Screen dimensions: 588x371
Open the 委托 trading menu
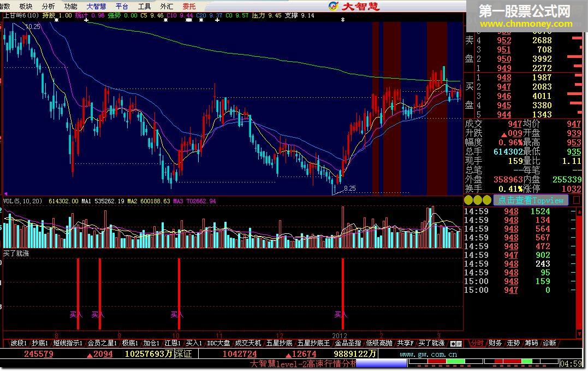(x=189, y=7)
